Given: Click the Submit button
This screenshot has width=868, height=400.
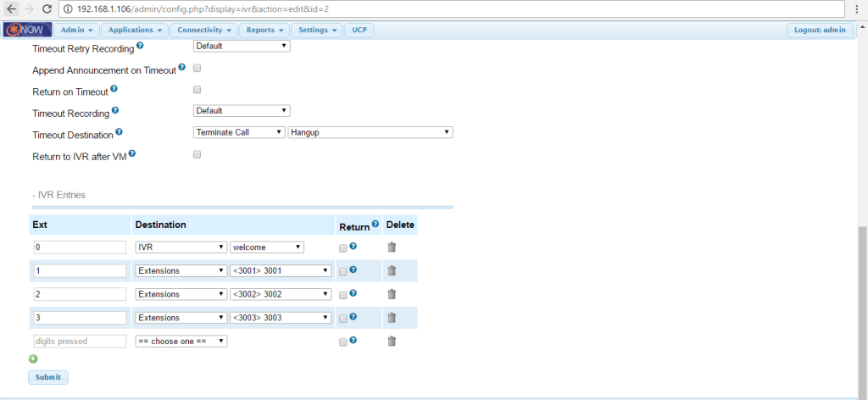Looking at the screenshot, I should tap(48, 377).
